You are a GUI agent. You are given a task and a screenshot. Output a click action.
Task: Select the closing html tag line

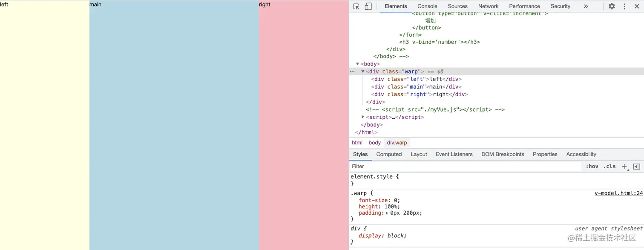pyautogui.click(x=366, y=132)
